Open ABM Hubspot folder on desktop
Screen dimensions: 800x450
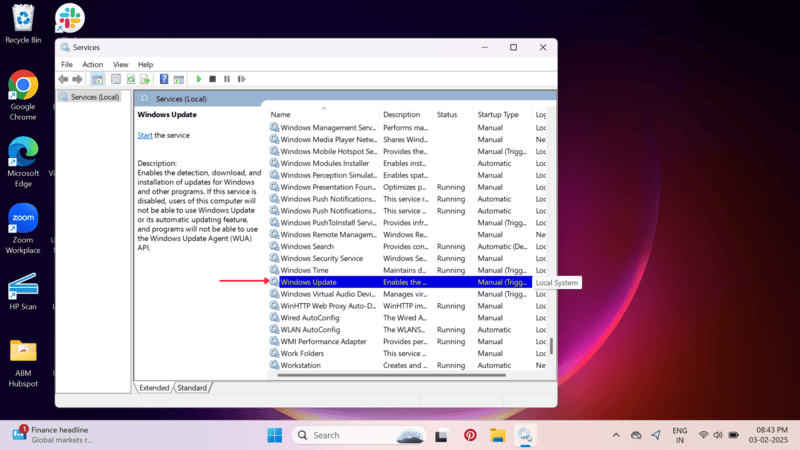pyautogui.click(x=23, y=363)
